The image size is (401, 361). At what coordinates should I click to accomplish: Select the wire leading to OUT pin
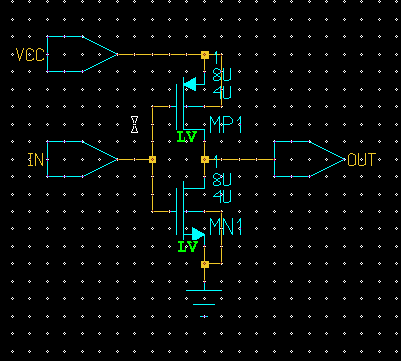pyautogui.click(x=241, y=159)
